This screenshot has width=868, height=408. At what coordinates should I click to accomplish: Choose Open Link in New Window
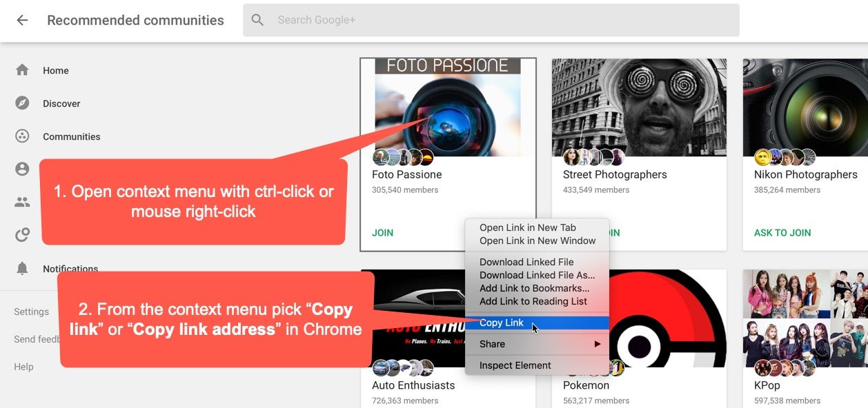coord(537,241)
